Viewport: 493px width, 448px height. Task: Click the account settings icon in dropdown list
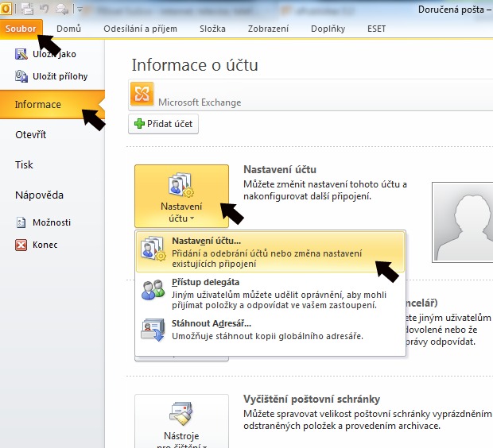pyautogui.click(x=153, y=248)
